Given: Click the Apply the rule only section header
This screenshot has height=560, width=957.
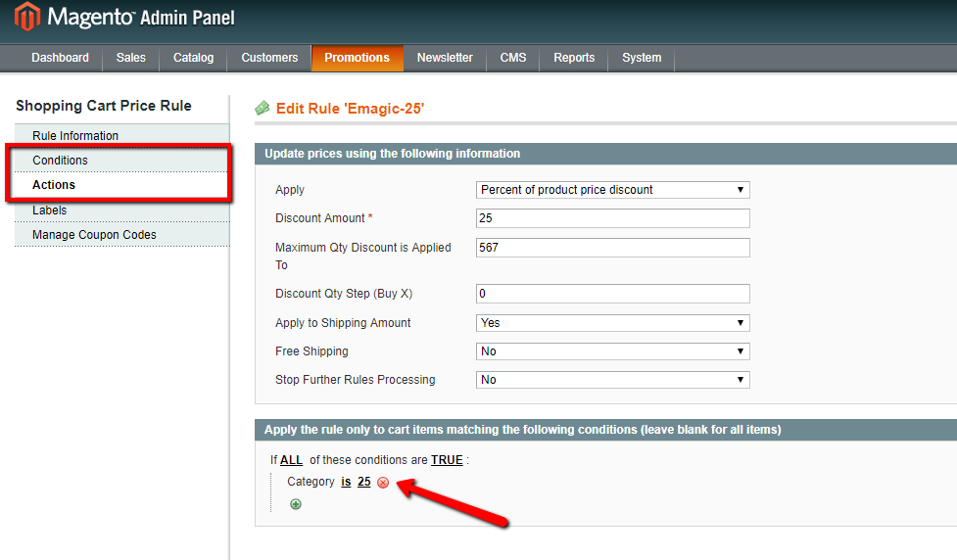Looking at the screenshot, I should click(x=606, y=430).
